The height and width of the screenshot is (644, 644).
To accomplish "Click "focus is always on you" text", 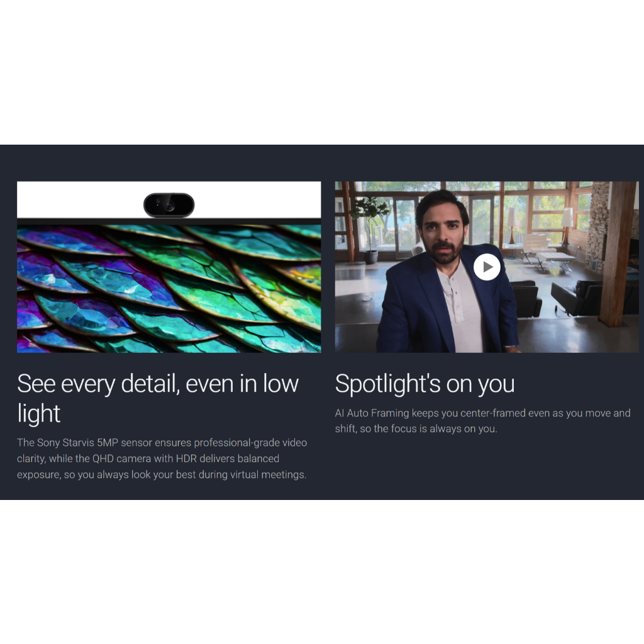I will point(443,429).
